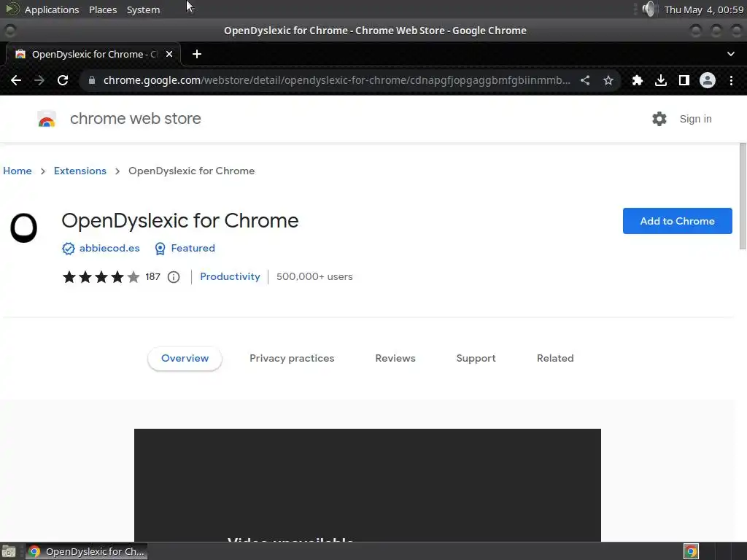Go to Extensions breadcrumb link
Viewport: 747px width, 560px height.
[x=80, y=171]
